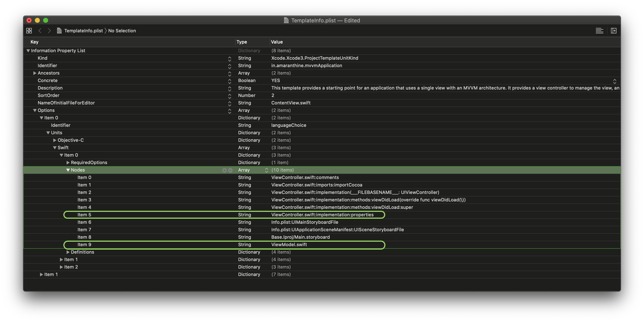This screenshot has height=322, width=644.
Task: Select the ViewModel.swift value in Item 9
Action: pyautogui.click(x=289, y=245)
